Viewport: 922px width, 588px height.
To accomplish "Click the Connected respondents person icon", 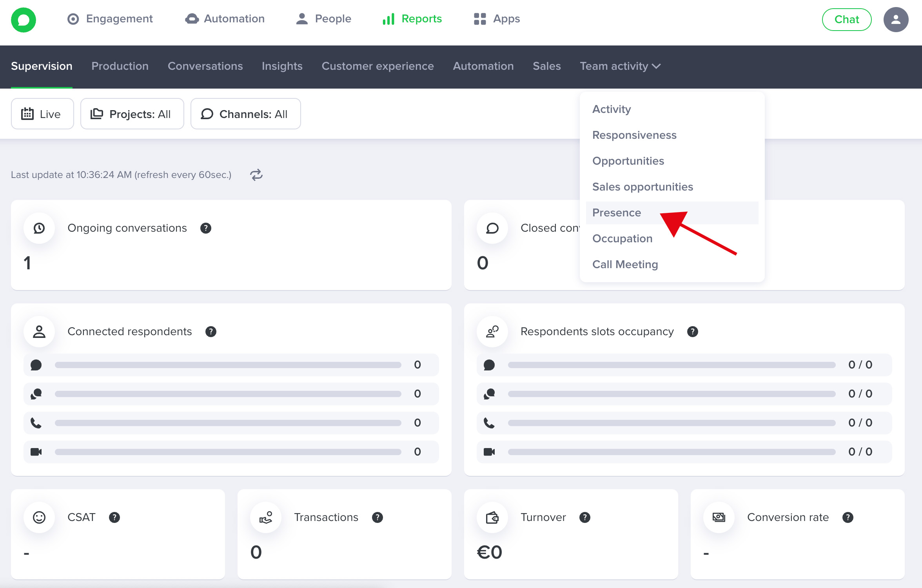I will [x=39, y=332].
